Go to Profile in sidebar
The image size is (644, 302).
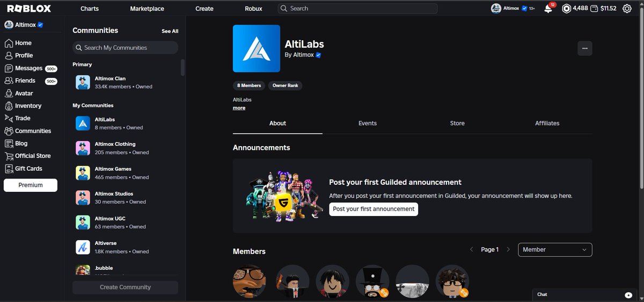tap(19, 55)
